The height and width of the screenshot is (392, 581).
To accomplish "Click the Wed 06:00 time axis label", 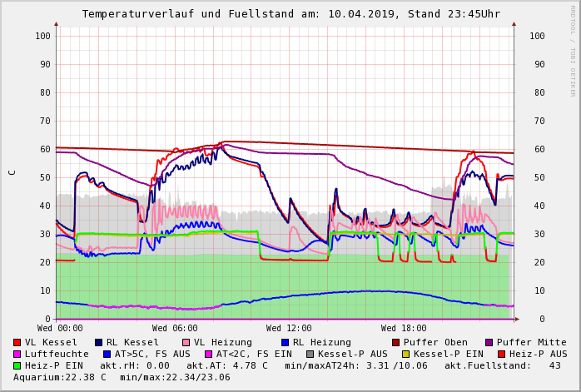I will (x=175, y=328).
